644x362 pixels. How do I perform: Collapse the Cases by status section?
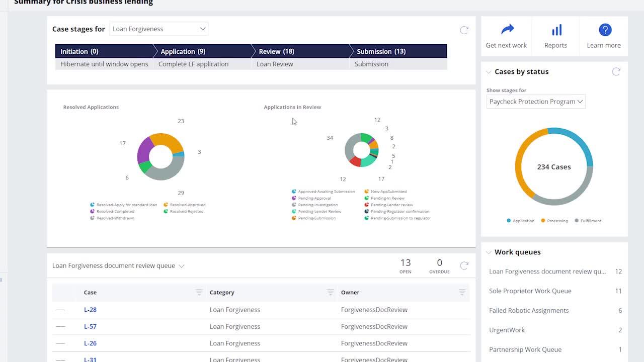(488, 72)
